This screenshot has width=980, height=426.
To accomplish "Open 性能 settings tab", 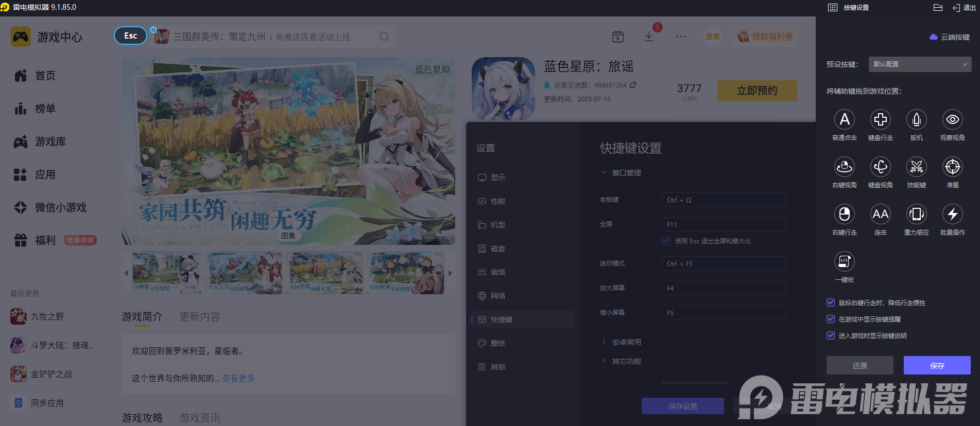I will point(523,201).
